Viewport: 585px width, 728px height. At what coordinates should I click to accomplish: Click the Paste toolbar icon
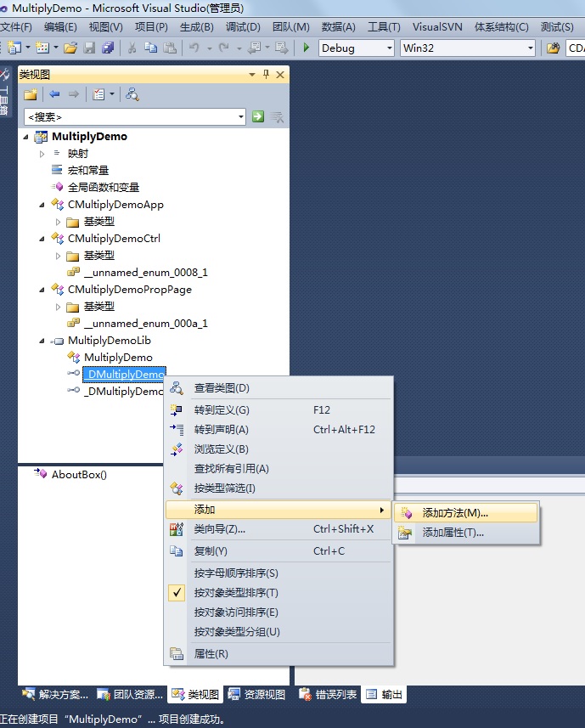pos(170,48)
